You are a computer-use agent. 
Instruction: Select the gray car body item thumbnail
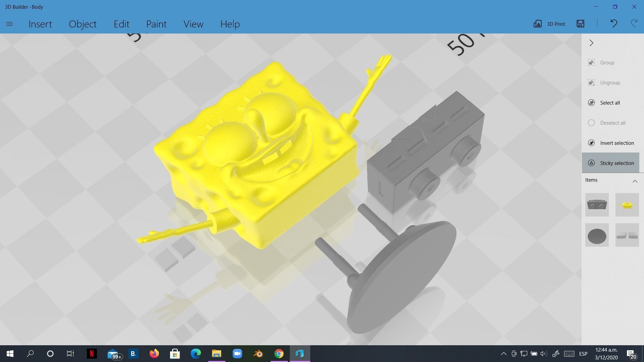pos(597,204)
